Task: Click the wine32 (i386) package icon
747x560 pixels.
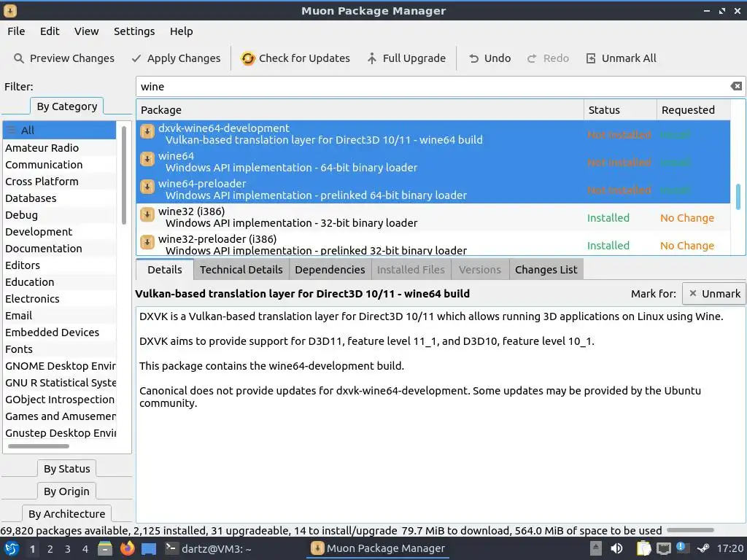Action: [147, 215]
